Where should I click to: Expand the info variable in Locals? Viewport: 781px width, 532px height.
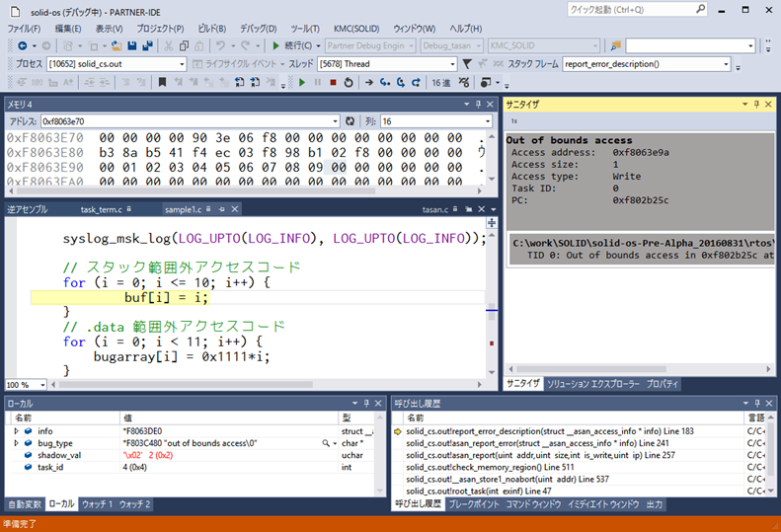pos(16,431)
